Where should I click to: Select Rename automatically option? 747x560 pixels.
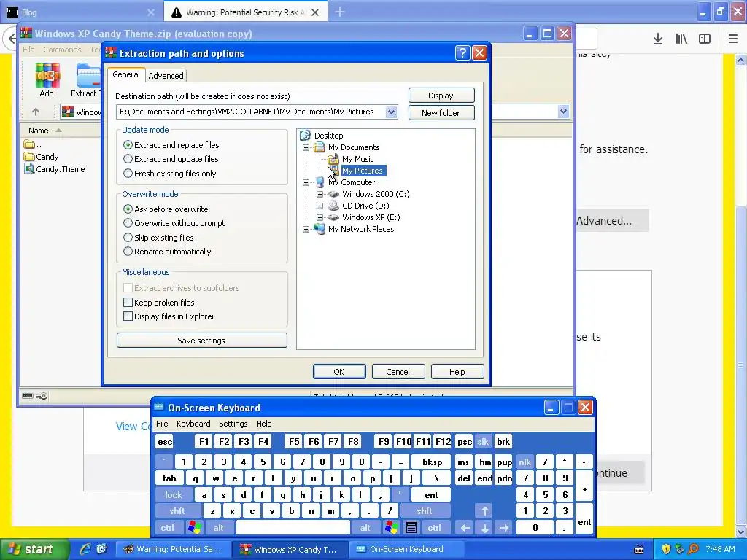[128, 252]
